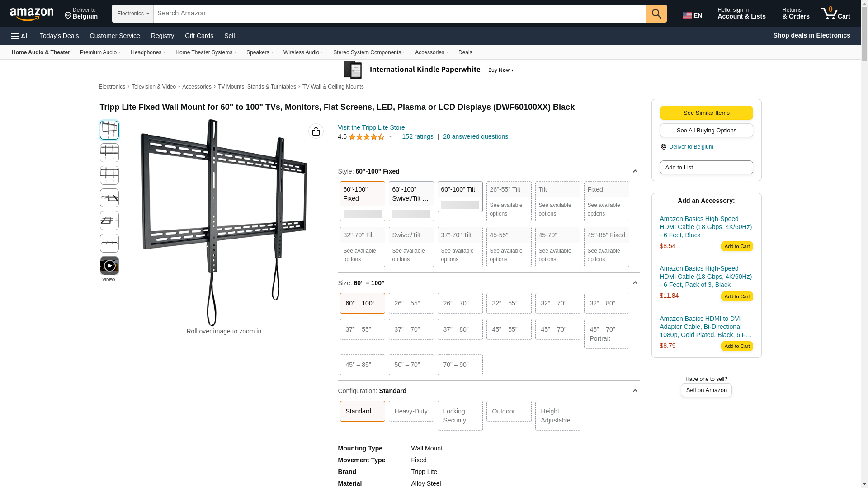Go to Customer Service menu item

(115, 36)
